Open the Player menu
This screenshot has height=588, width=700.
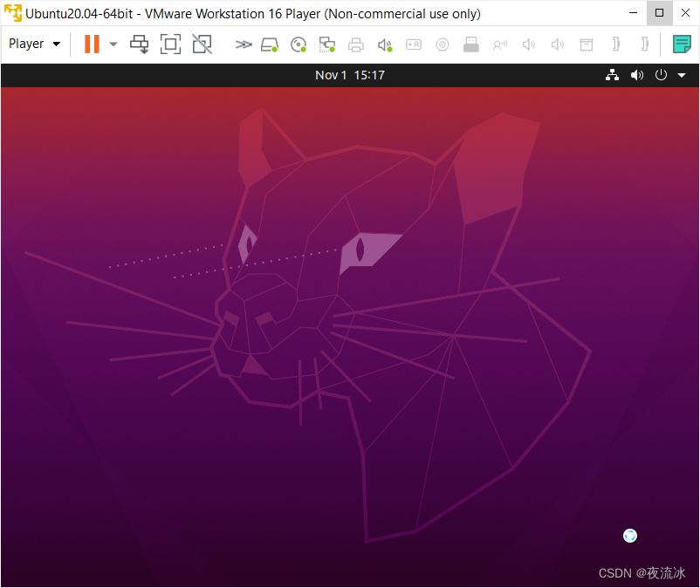[34, 44]
